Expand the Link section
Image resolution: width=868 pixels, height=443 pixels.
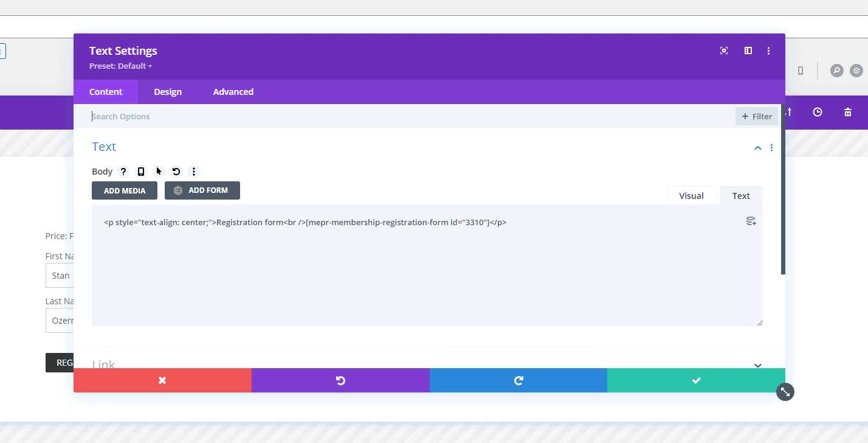758,365
